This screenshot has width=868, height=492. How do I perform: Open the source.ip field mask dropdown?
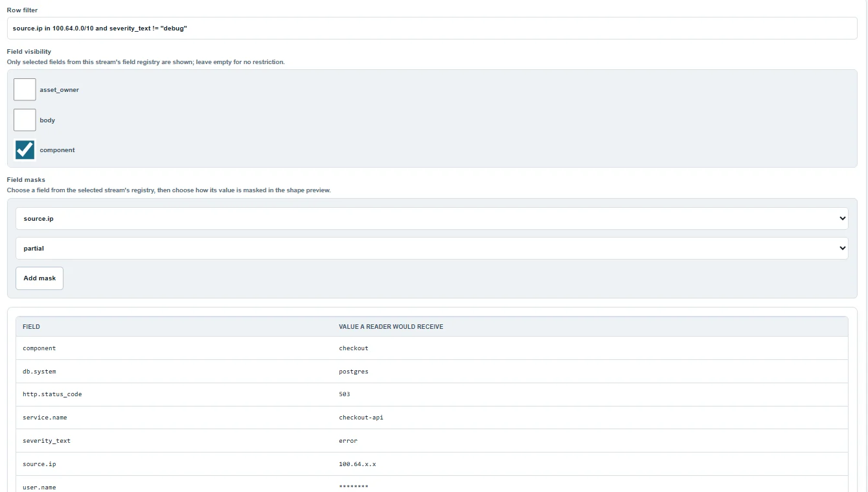coord(432,218)
